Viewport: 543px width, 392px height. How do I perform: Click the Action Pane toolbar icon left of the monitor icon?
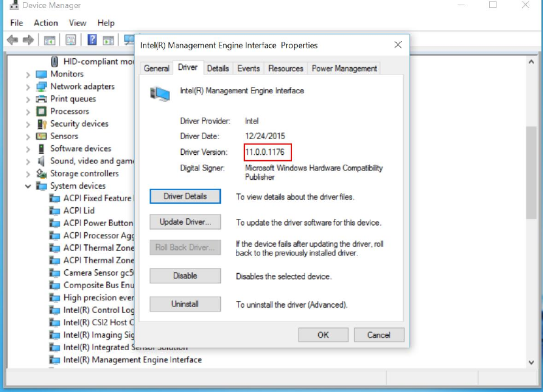[108, 40]
